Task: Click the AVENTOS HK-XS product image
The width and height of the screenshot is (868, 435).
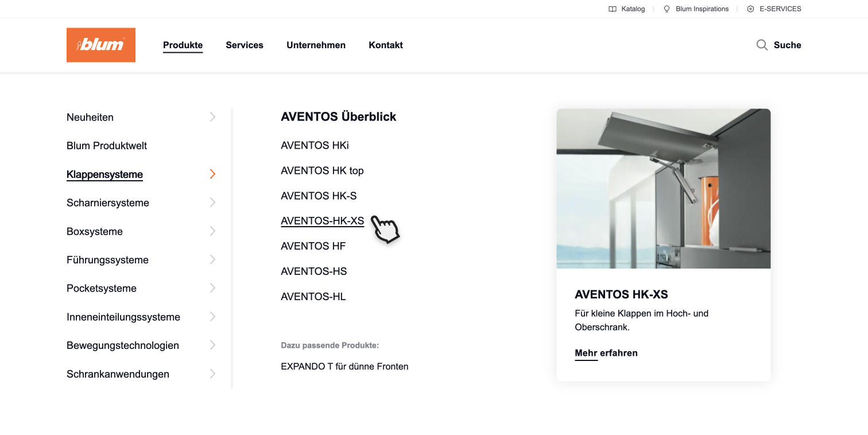Action: click(x=663, y=188)
